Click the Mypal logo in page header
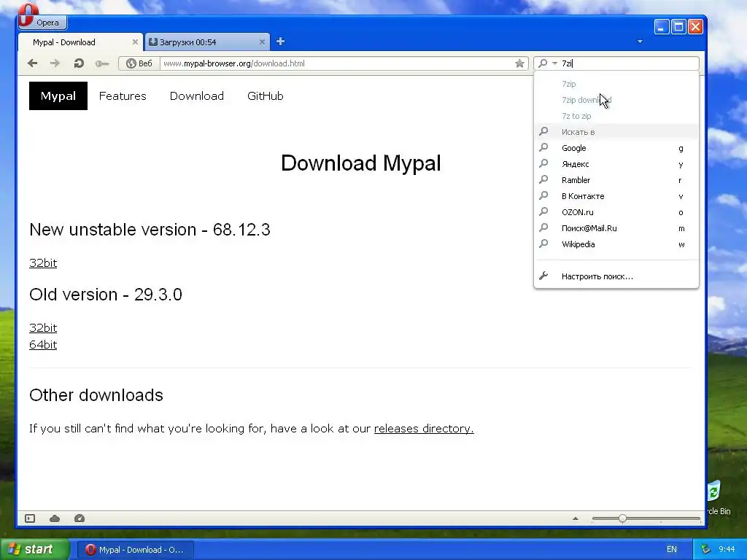 tap(58, 96)
